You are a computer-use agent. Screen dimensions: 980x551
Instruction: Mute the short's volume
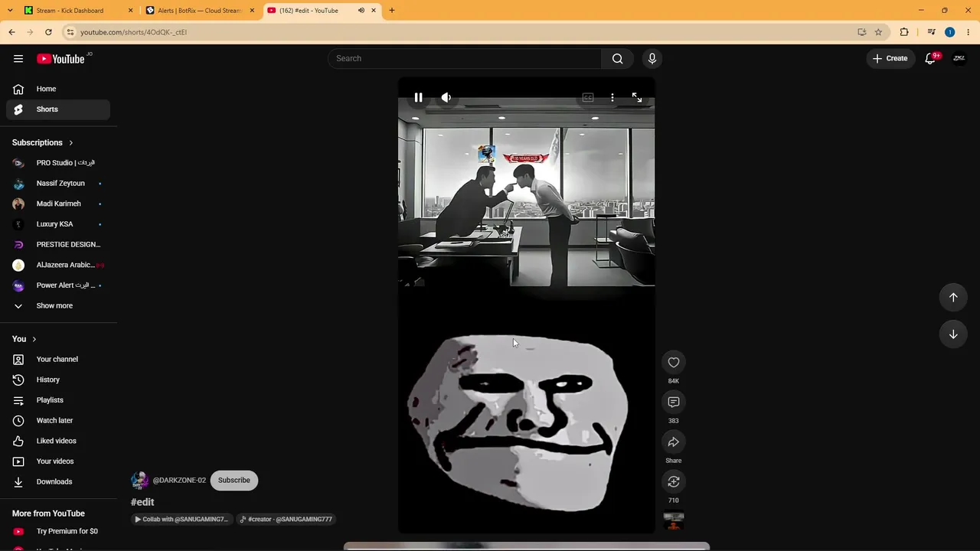point(446,98)
